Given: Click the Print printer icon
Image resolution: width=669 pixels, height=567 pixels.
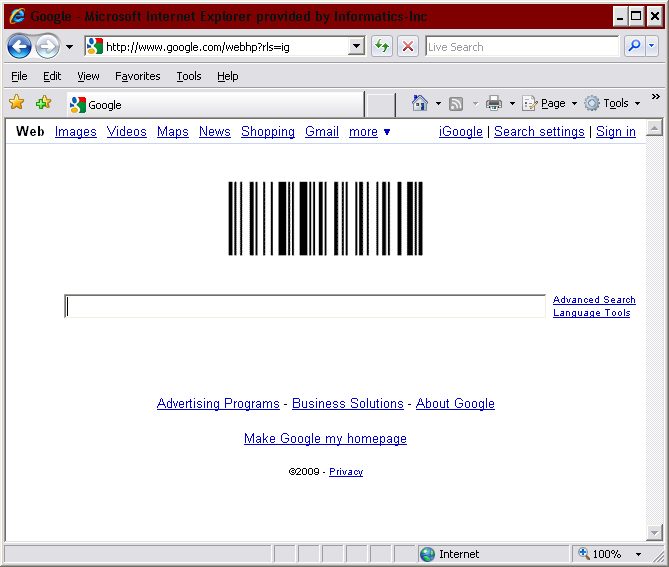Looking at the screenshot, I should (x=494, y=103).
